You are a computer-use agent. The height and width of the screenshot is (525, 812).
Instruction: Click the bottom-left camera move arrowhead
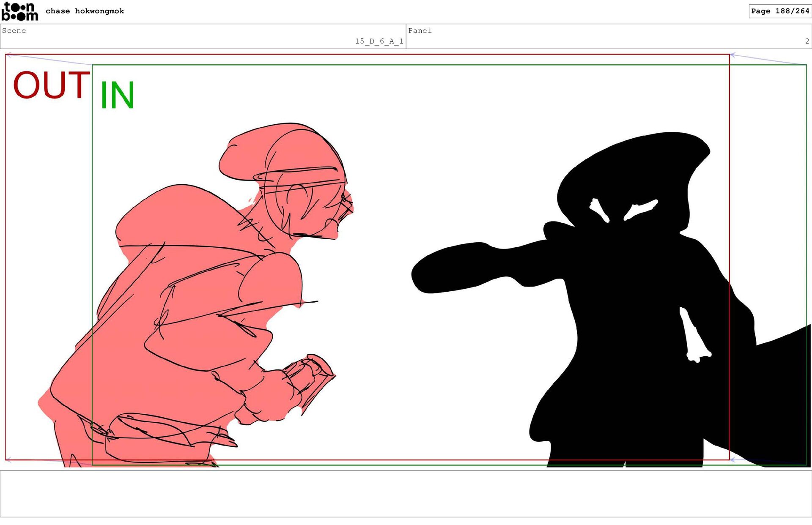(x=8, y=459)
